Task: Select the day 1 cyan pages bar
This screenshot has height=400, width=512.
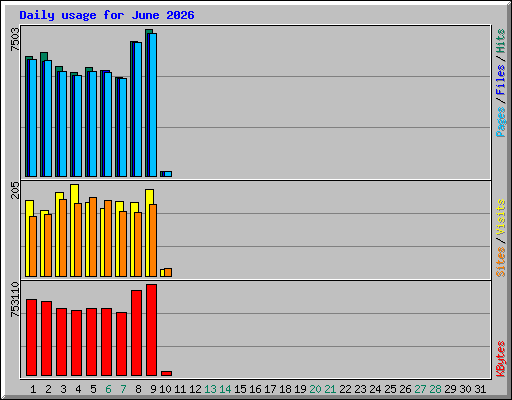Action: [33, 118]
